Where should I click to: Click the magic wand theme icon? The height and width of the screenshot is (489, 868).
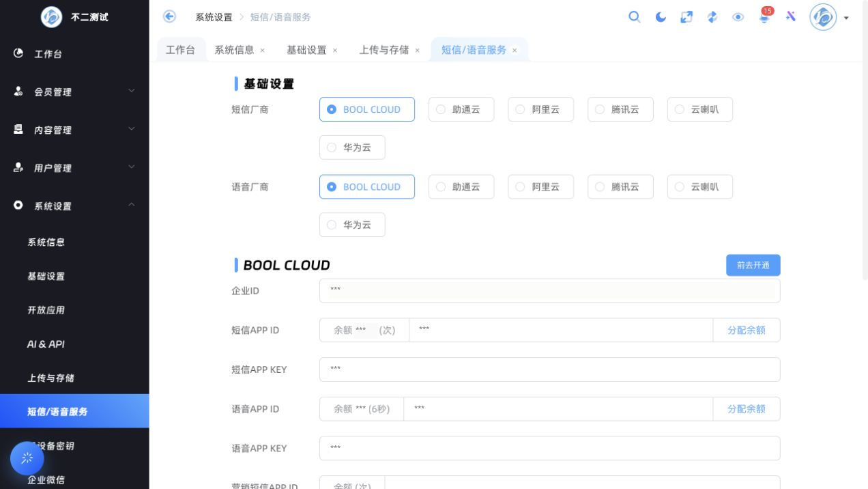pos(791,16)
